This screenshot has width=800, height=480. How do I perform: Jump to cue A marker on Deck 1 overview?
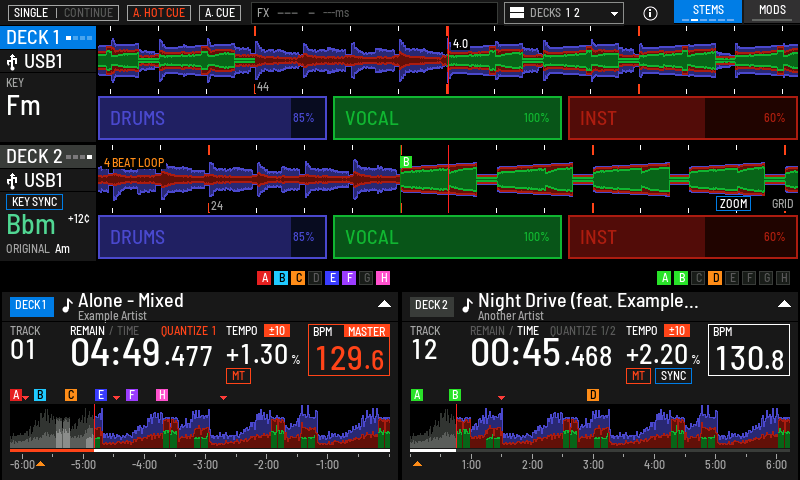tap(16, 395)
